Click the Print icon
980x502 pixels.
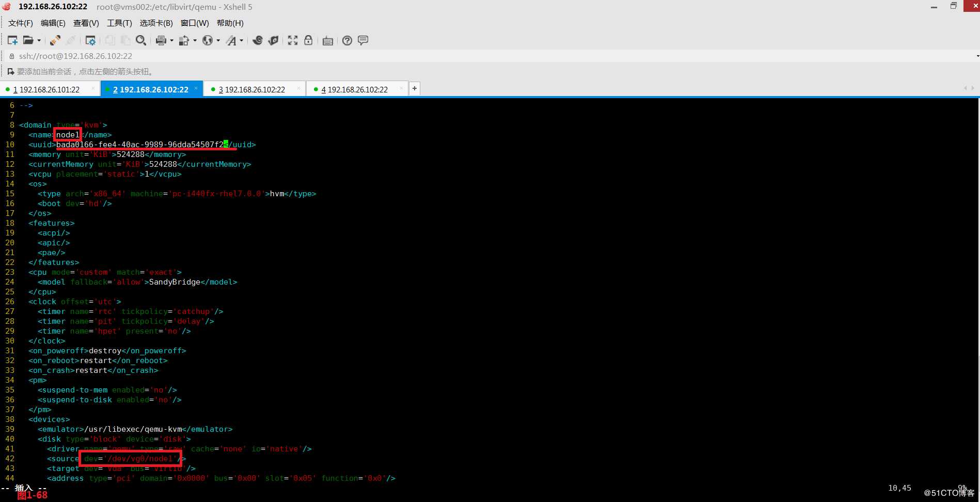[x=161, y=40]
